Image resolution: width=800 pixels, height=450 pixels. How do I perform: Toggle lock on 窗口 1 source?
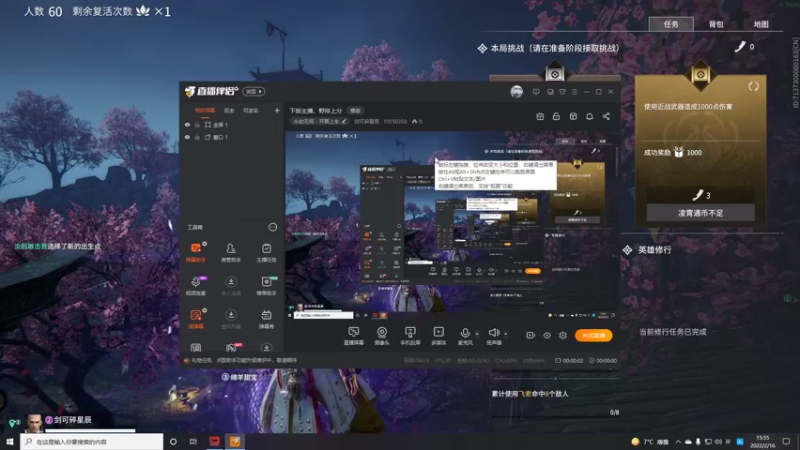[197, 137]
